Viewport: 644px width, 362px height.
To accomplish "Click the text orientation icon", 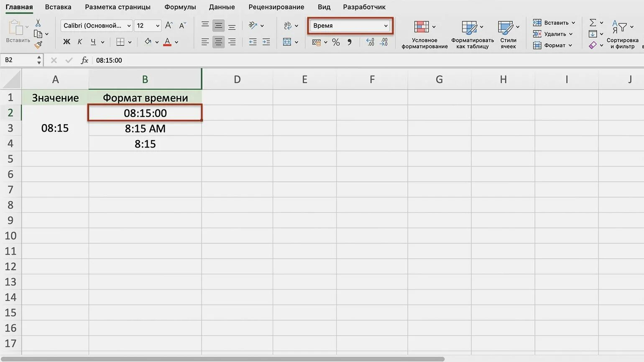I will point(253,25).
